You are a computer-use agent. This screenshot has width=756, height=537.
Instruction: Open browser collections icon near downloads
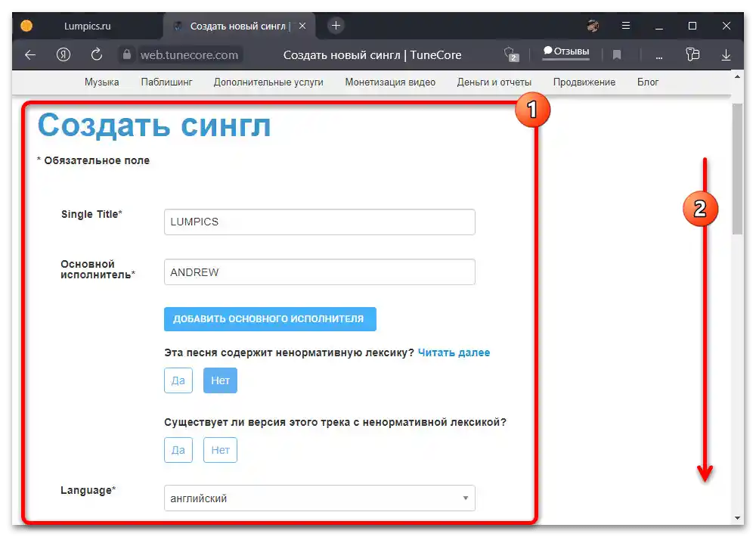[692, 54]
